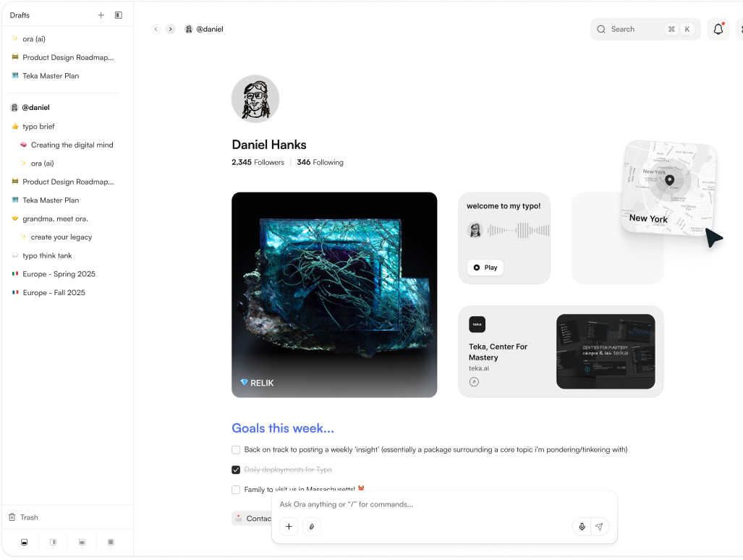Click the avatar icon in the @daniel breadcrumb
This screenshot has width=743, height=560.
(189, 29)
